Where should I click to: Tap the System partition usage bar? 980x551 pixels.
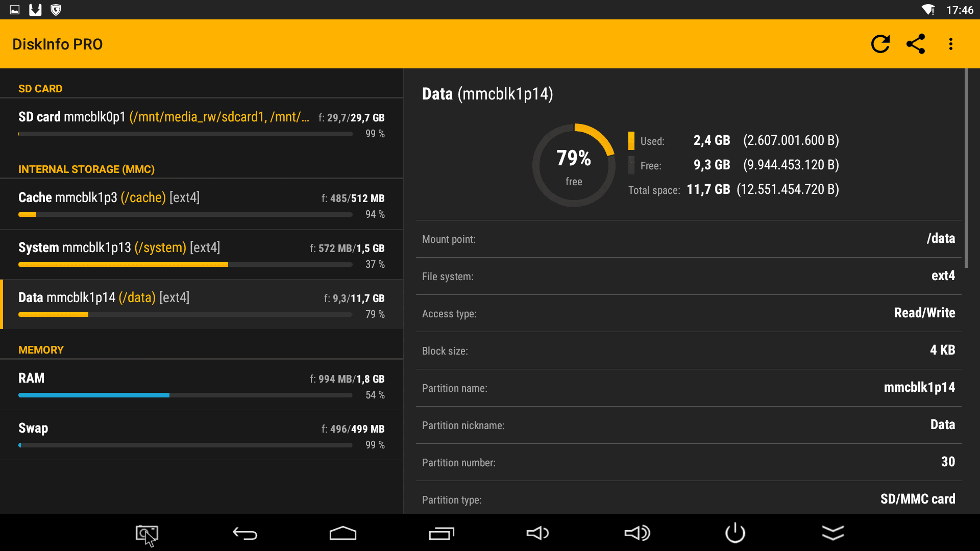click(x=185, y=265)
